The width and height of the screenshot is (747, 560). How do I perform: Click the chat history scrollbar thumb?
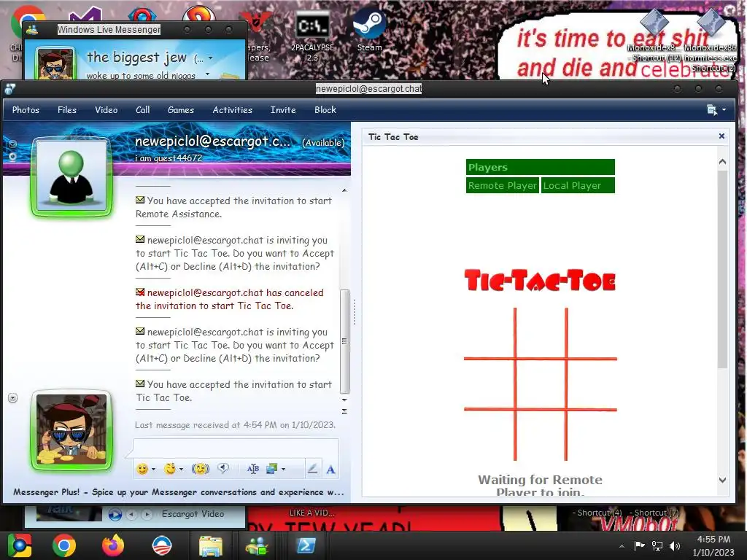(x=345, y=341)
